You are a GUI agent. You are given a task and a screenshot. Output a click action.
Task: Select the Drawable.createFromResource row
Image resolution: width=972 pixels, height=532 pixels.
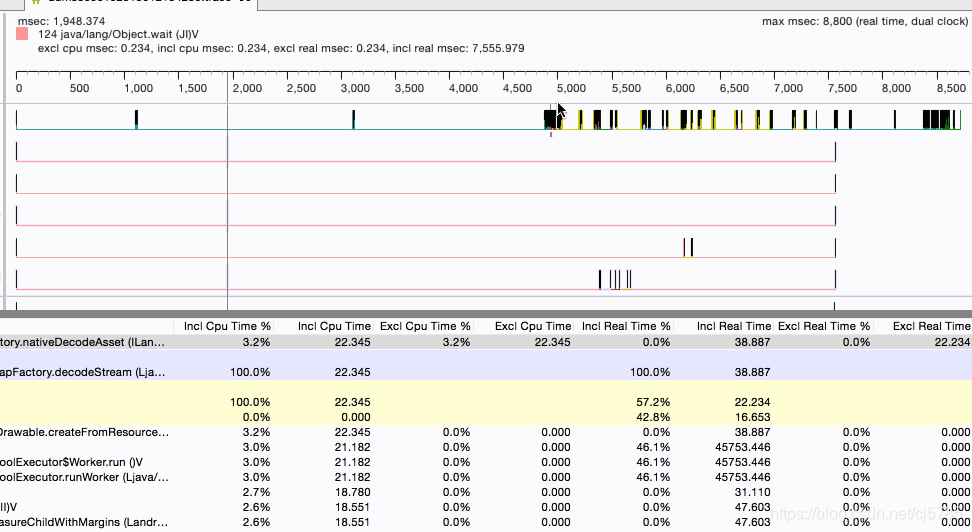pos(486,432)
